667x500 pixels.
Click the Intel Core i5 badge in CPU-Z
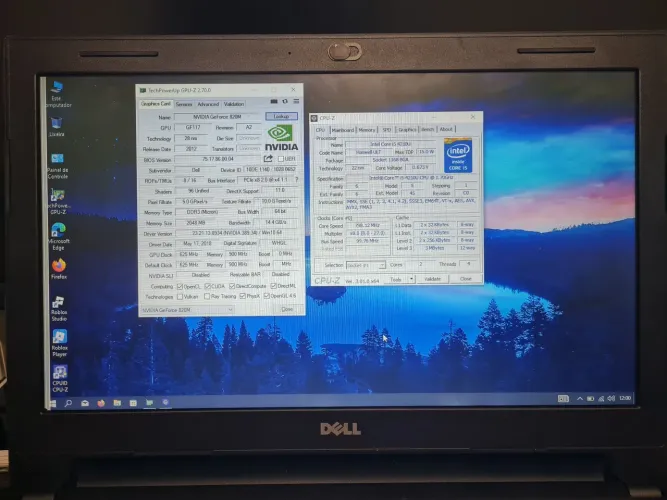(458, 155)
